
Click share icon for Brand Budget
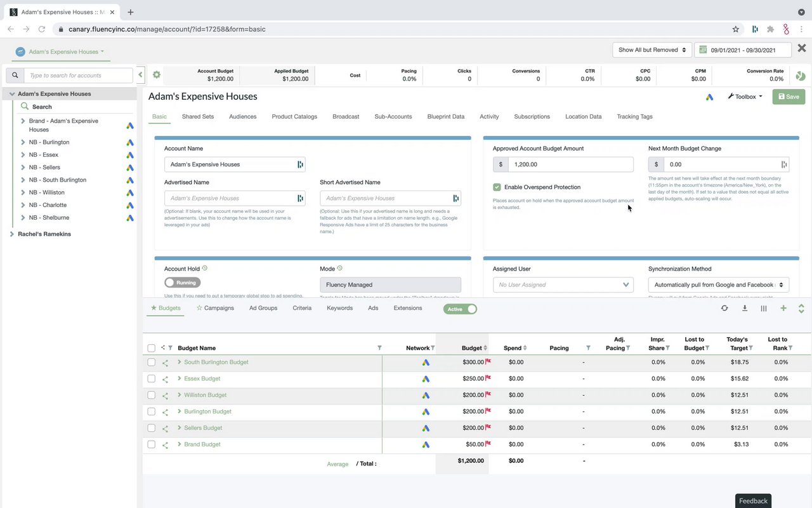(x=165, y=445)
